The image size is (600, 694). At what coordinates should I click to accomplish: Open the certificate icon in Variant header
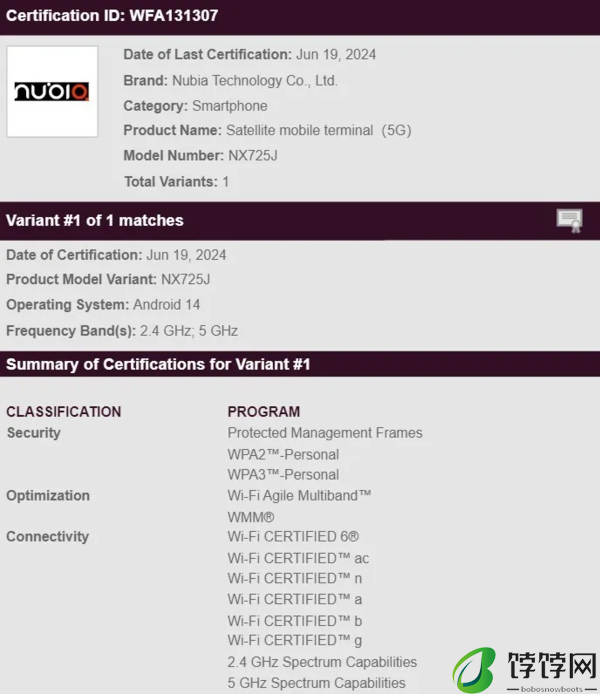(x=570, y=220)
